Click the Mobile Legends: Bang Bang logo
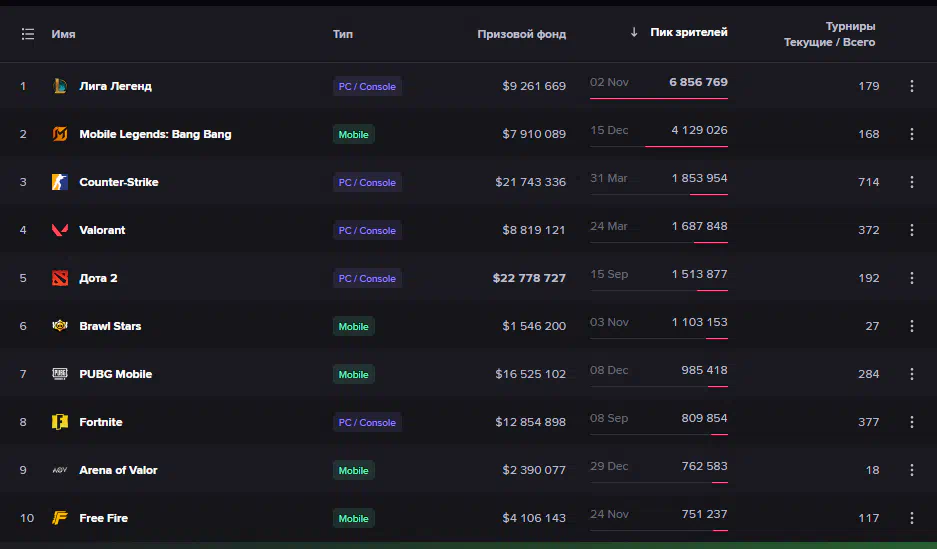This screenshot has width=937, height=549. [x=60, y=134]
